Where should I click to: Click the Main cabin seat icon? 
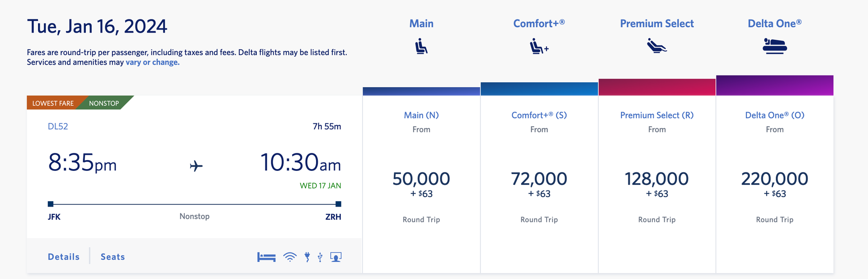click(x=421, y=46)
